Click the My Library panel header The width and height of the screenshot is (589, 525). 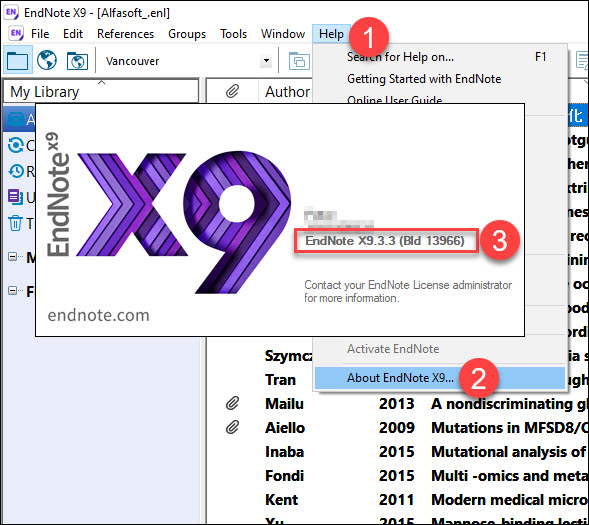(101, 91)
